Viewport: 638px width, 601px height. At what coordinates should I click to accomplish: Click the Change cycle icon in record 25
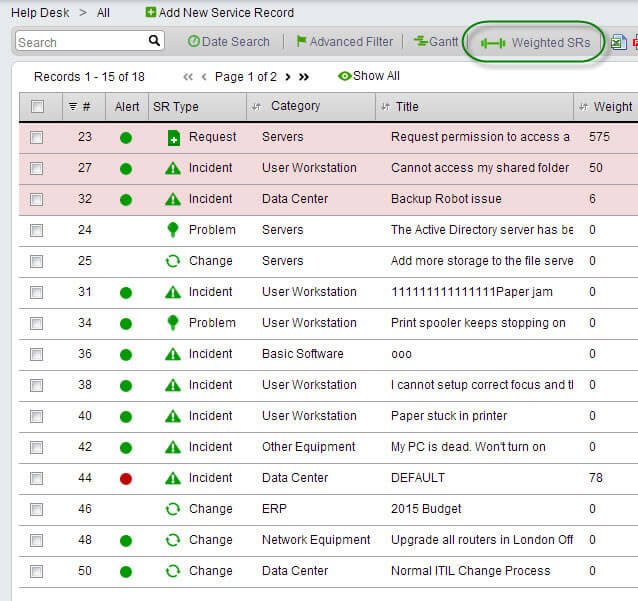[173, 261]
